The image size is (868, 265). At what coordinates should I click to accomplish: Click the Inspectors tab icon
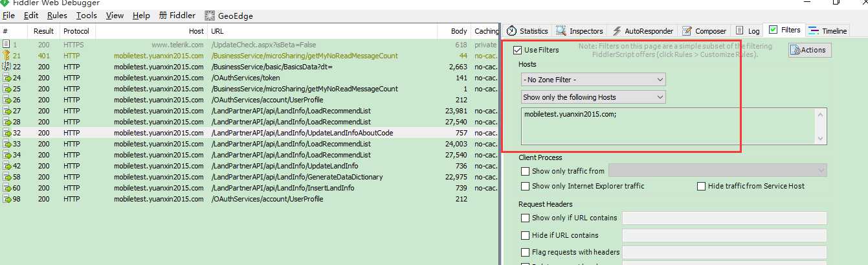pos(561,31)
